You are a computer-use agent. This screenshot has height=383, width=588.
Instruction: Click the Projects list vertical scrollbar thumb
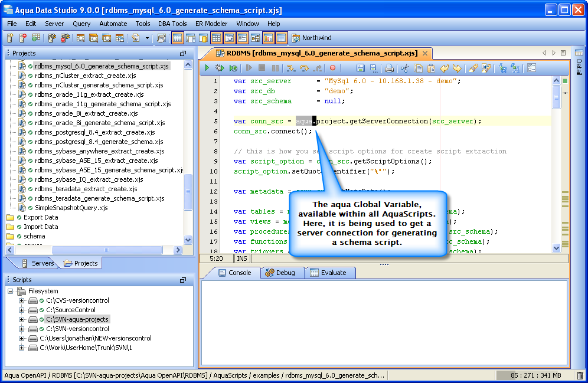pos(188,192)
